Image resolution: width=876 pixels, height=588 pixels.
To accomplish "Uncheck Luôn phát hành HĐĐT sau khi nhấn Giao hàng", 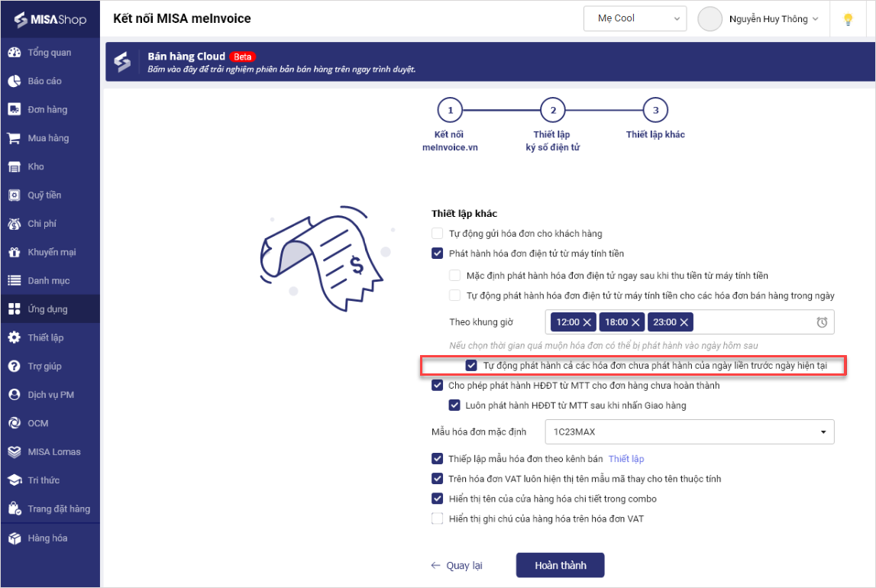I will pos(454,405).
